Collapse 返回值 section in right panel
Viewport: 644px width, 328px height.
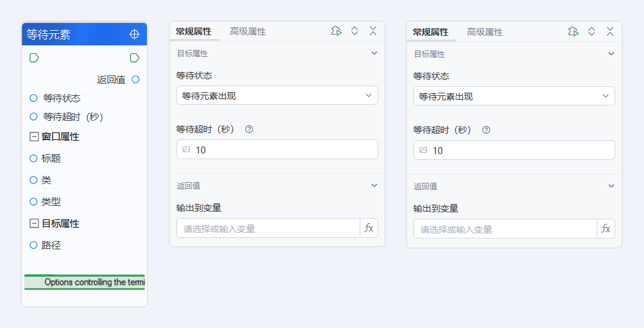tap(611, 186)
